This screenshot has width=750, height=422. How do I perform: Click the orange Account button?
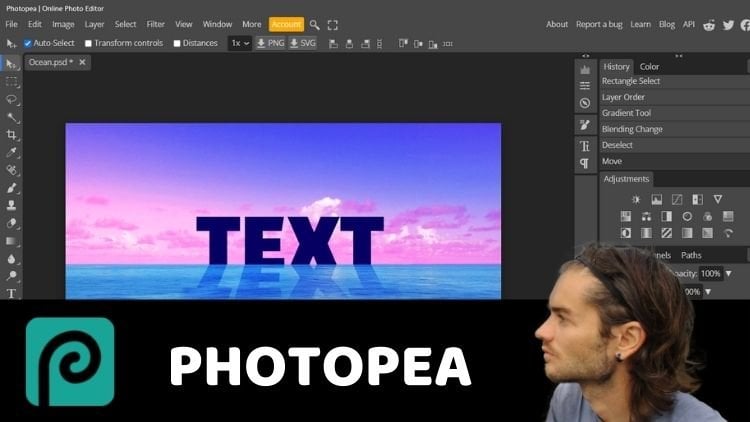(286, 24)
